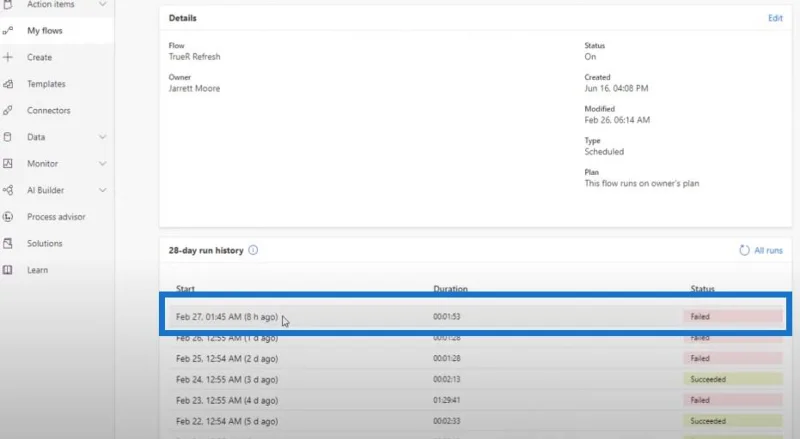This screenshot has height=439, width=800.
Task: Click the Succeeded status for Feb 24 run
Action: (733, 379)
